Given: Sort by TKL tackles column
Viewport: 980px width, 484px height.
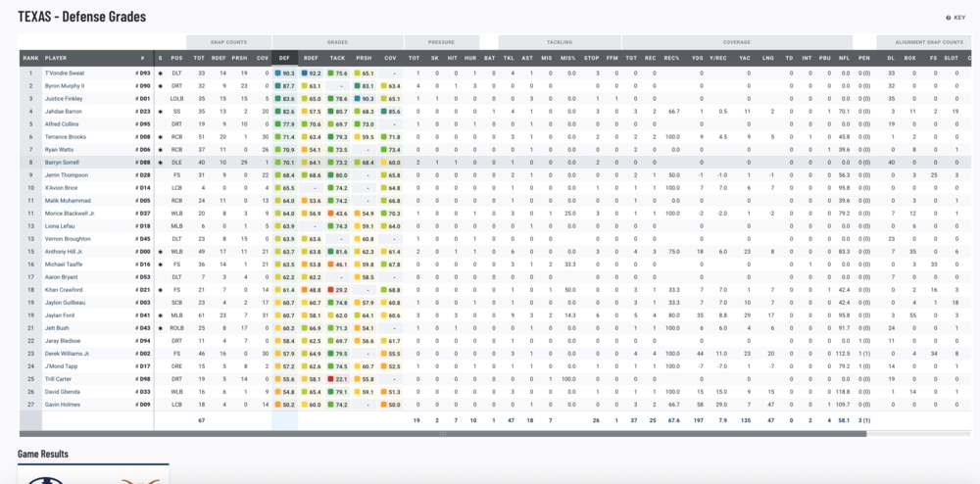Looking at the screenshot, I should (x=509, y=58).
